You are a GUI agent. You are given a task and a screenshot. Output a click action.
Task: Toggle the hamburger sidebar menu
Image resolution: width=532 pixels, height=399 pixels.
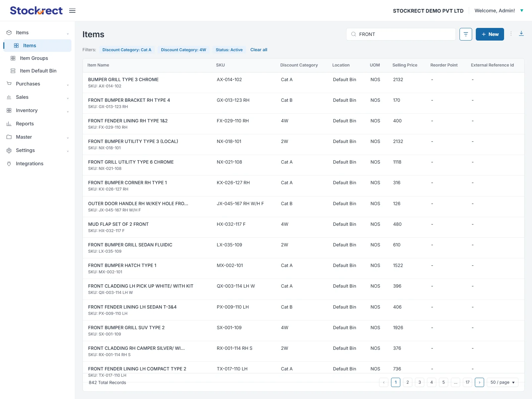point(72,11)
